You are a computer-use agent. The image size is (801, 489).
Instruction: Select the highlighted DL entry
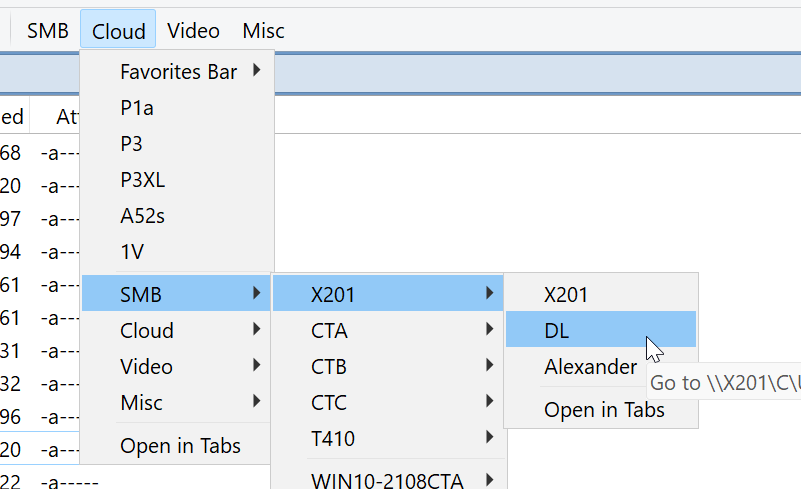point(557,331)
